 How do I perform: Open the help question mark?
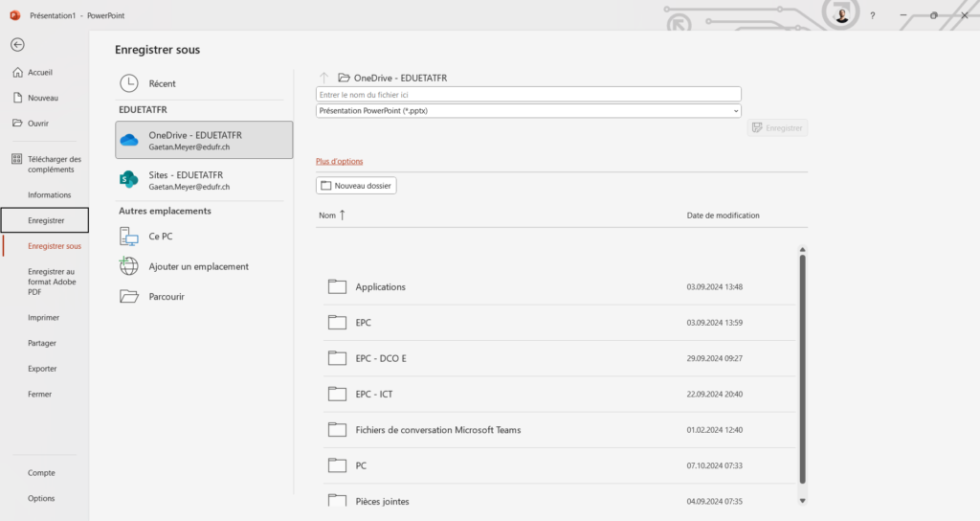873,15
